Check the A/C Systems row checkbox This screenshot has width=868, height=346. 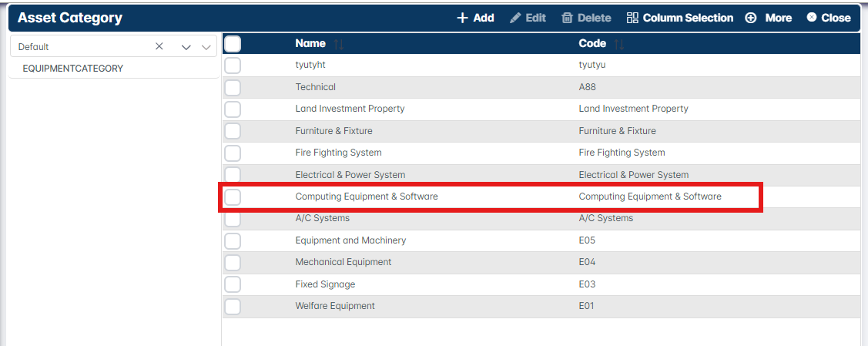coord(233,219)
